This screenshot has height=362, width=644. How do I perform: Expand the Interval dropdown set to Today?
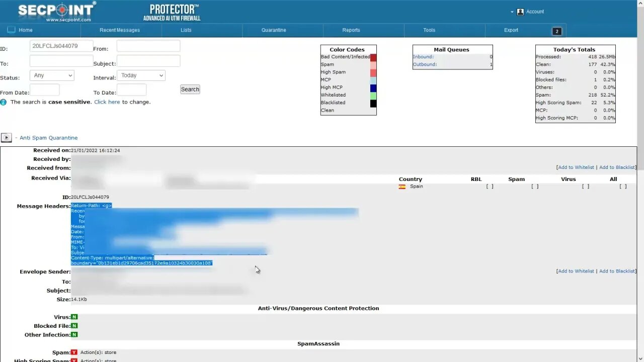(141, 75)
